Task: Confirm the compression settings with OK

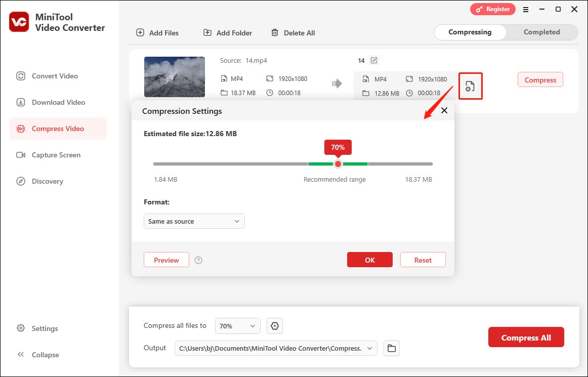Action: pos(370,260)
